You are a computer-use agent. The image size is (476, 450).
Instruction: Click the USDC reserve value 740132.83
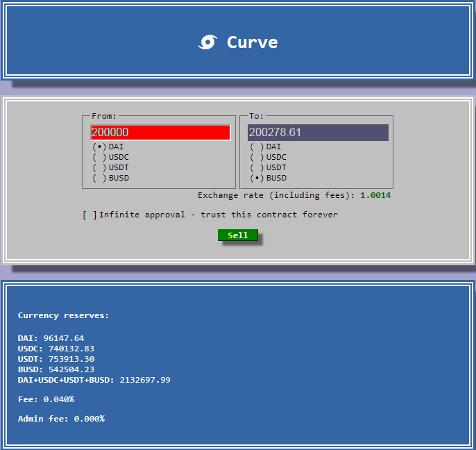(71, 349)
